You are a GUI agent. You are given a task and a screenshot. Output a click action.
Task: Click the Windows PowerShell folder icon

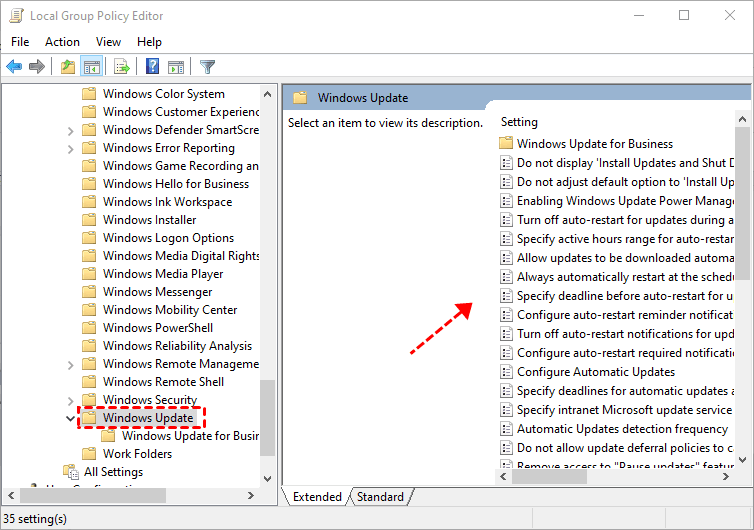[89, 328]
